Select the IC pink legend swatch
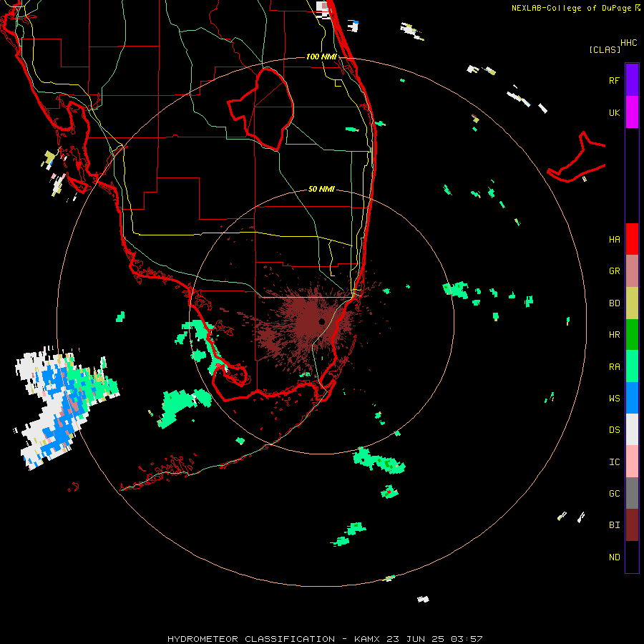Image resolution: width=644 pixels, height=644 pixels. pos(632,462)
